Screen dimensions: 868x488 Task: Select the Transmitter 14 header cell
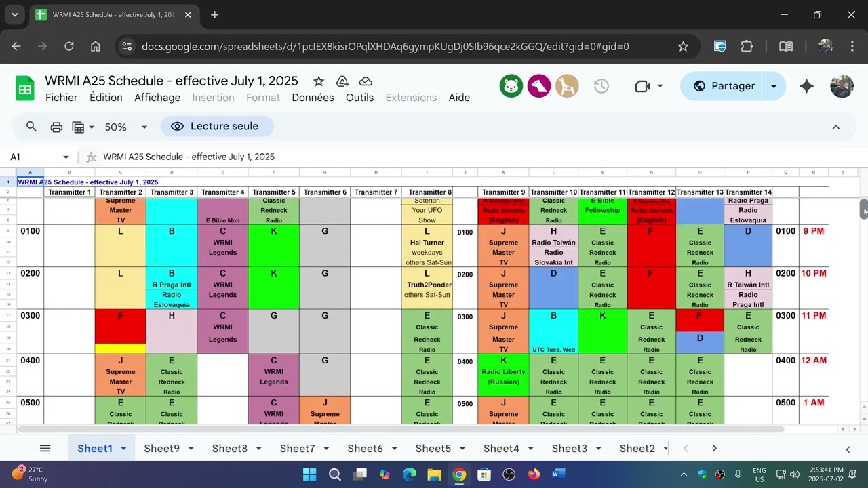point(748,192)
